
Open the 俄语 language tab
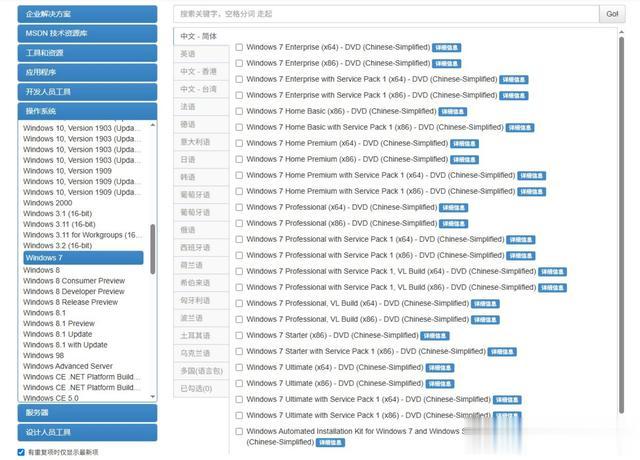point(201,230)
